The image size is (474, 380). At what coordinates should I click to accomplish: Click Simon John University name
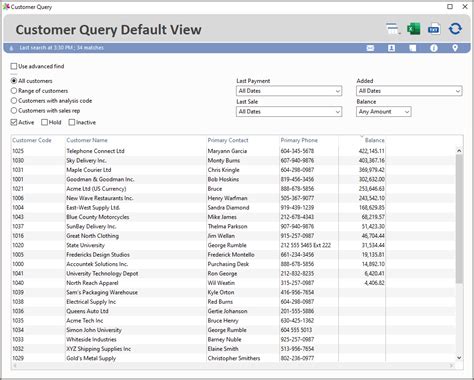[x=94, y=330]
